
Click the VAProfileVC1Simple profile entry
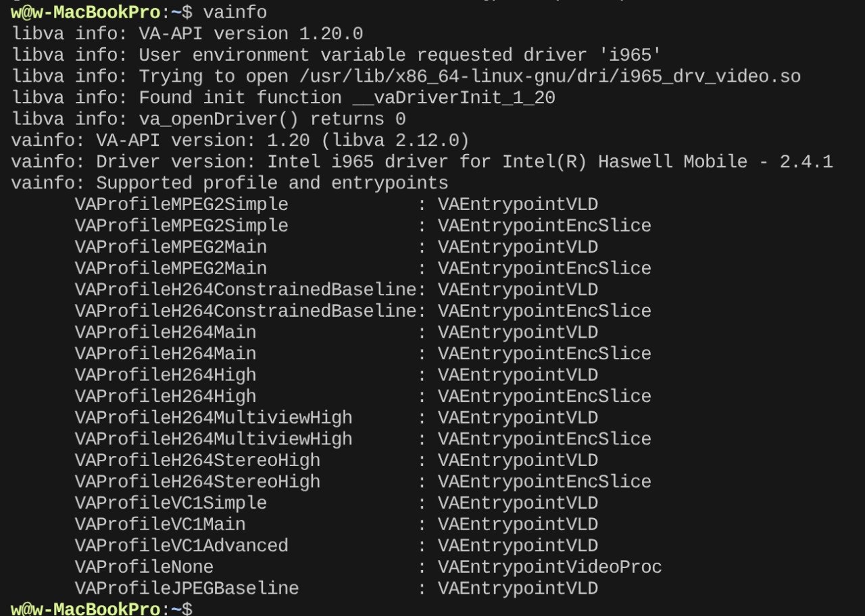click(171, 503)
